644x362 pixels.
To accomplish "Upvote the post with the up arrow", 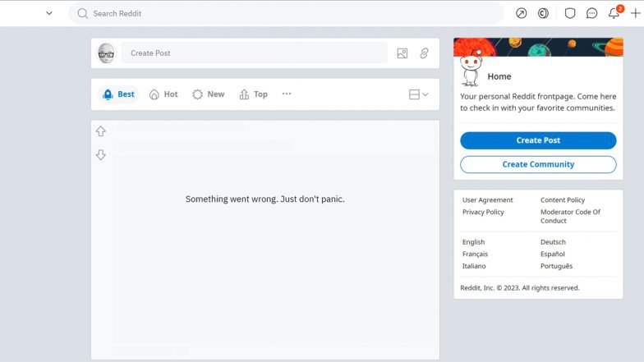I will [x=100, y=131].
